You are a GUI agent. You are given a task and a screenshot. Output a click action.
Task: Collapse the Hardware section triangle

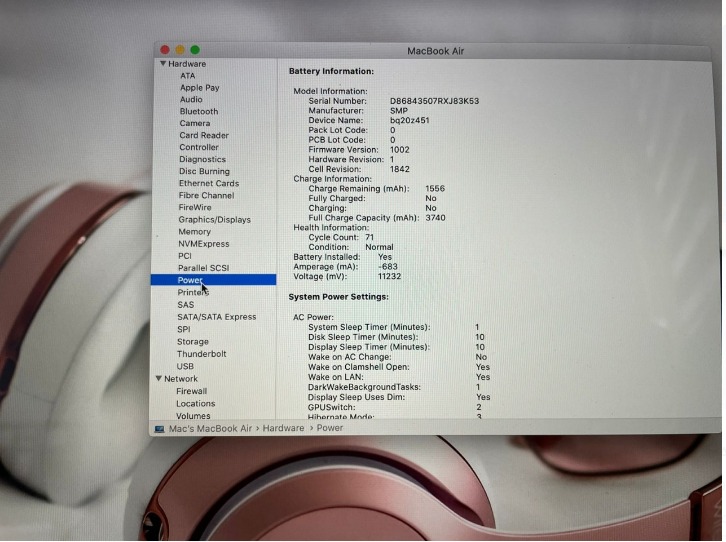[x=163, y=63]
